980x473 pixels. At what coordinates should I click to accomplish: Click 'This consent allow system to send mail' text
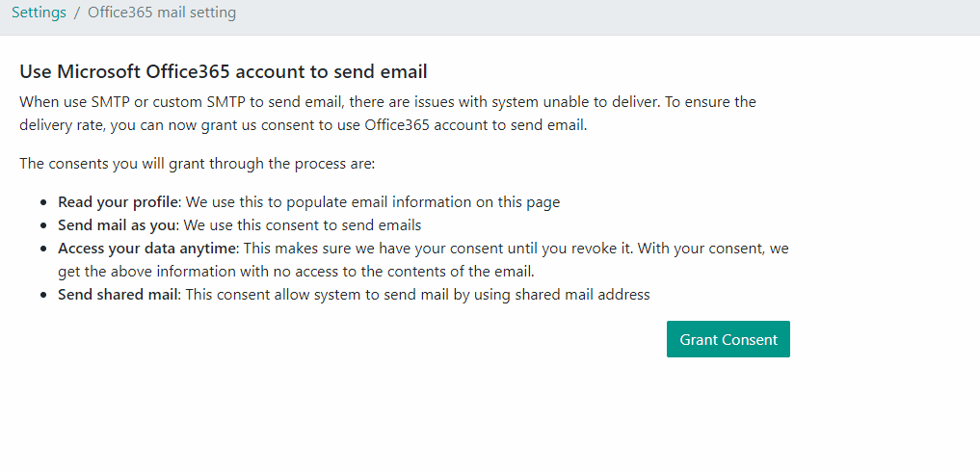pyautogui.click(x=418, y=295)
